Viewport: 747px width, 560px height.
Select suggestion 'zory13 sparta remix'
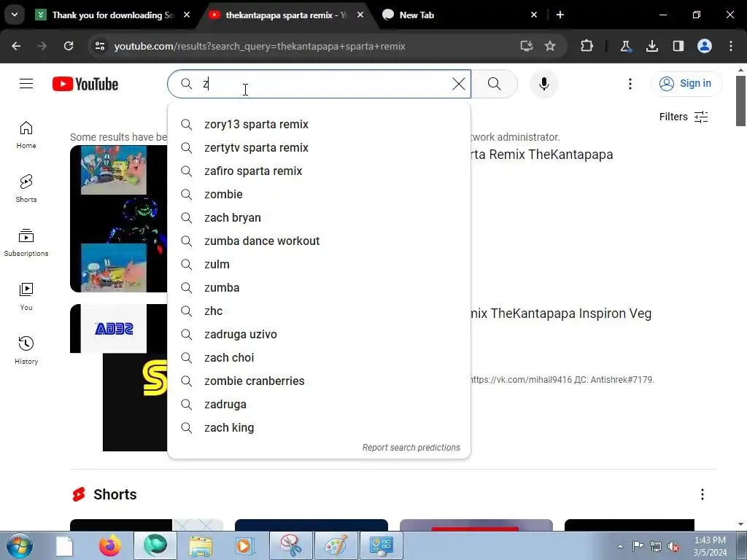(319, 124)
